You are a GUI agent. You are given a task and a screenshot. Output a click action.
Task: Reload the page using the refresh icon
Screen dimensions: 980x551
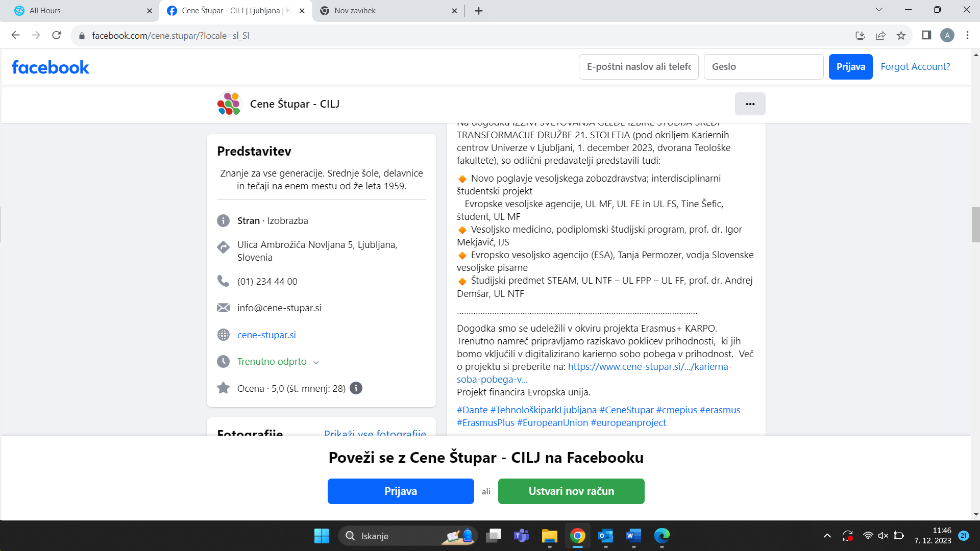pyautogui.click(x=56, y=35)
